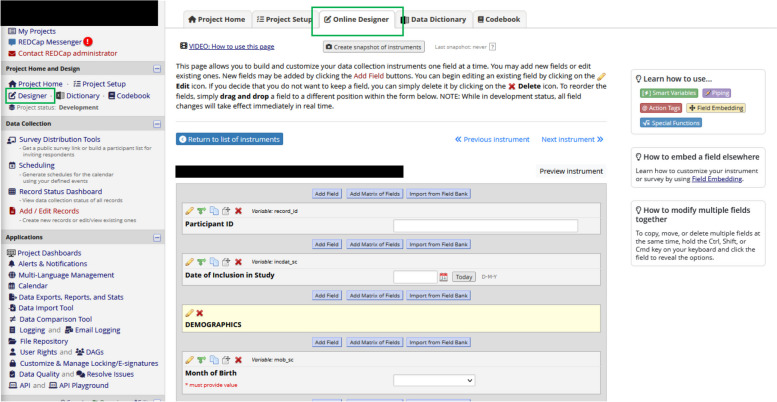Click the pencil Edit icon for Participant ID
The width and height of the screenshot is (777, 402).
point(190,210)
